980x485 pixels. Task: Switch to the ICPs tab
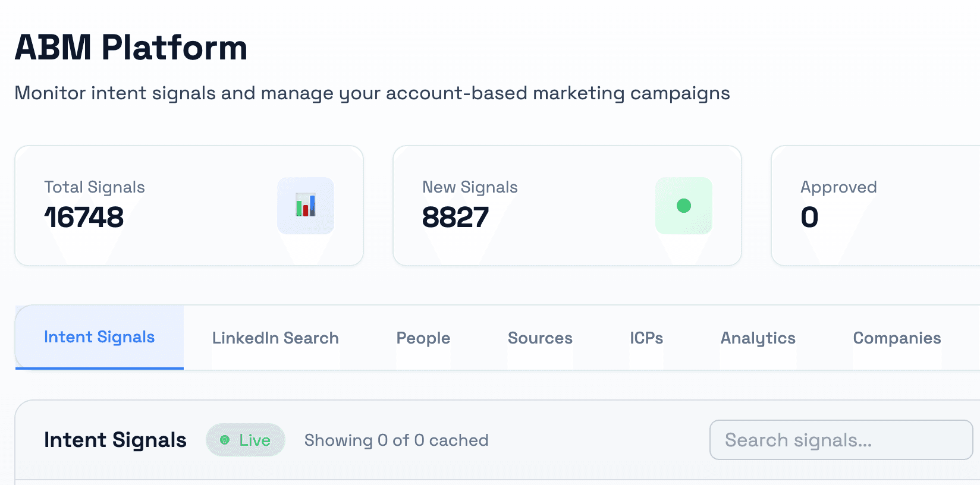[646, 338]
